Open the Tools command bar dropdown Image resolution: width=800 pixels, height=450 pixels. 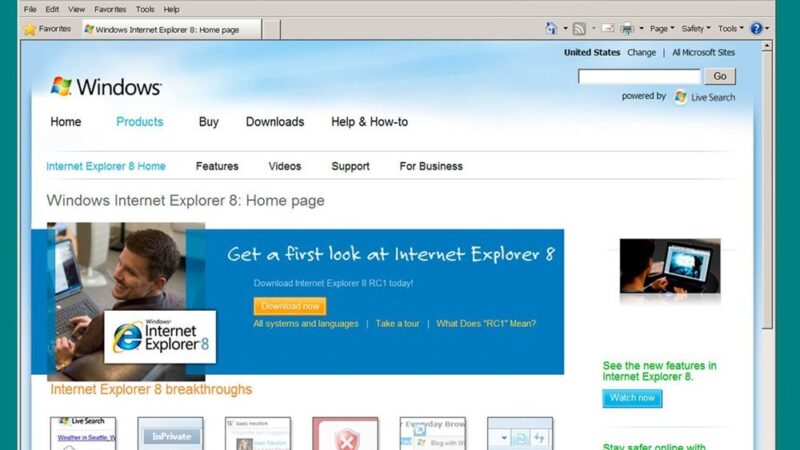[x=731, y=29]
